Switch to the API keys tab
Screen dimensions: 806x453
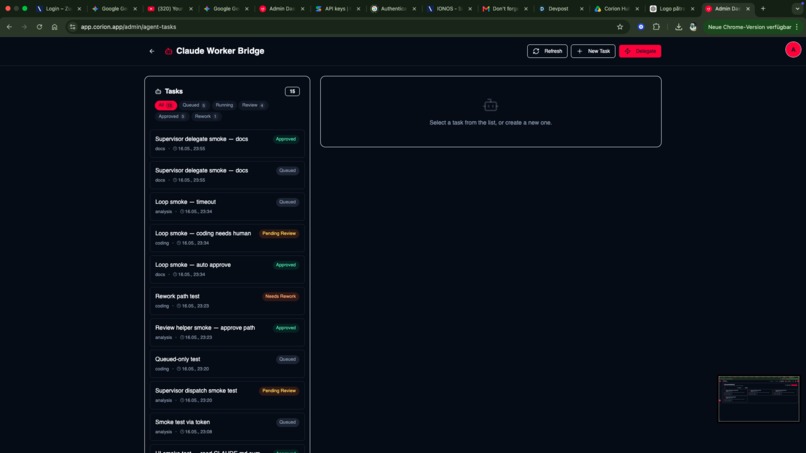pos(337,9)
